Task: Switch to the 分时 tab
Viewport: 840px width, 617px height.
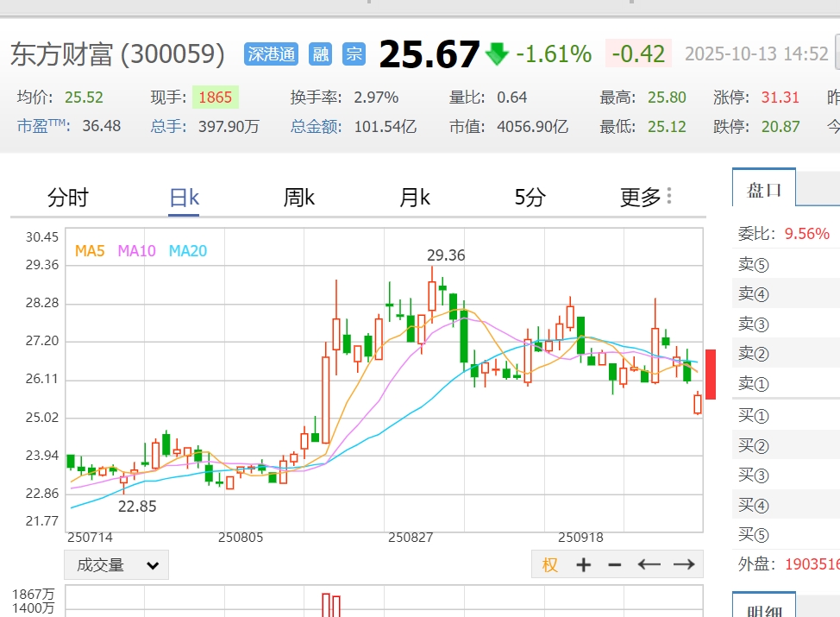Action: click(67, 198)
